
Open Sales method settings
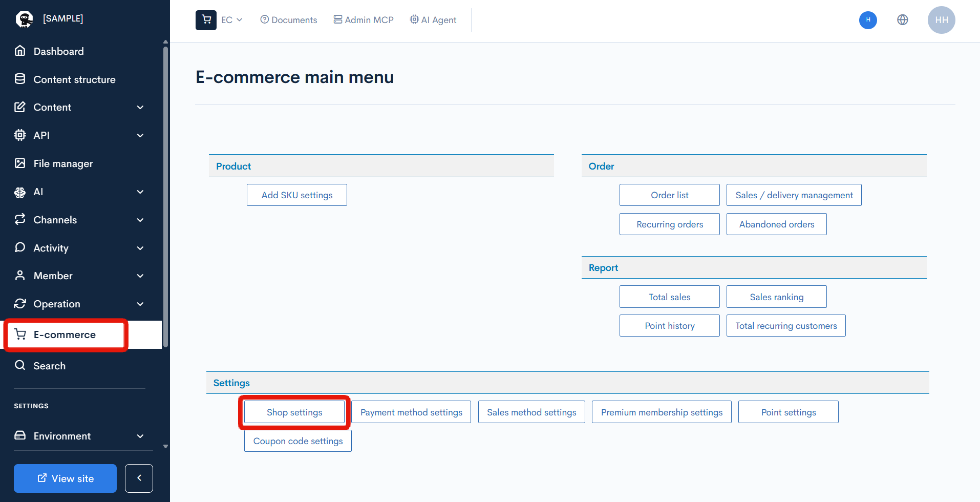coord(531,412)
